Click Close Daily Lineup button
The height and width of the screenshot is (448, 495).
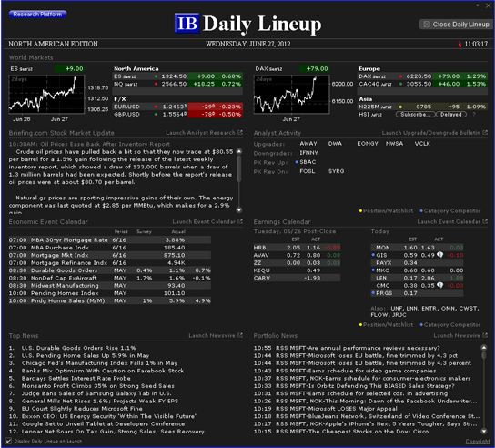[x=456, y=25]
